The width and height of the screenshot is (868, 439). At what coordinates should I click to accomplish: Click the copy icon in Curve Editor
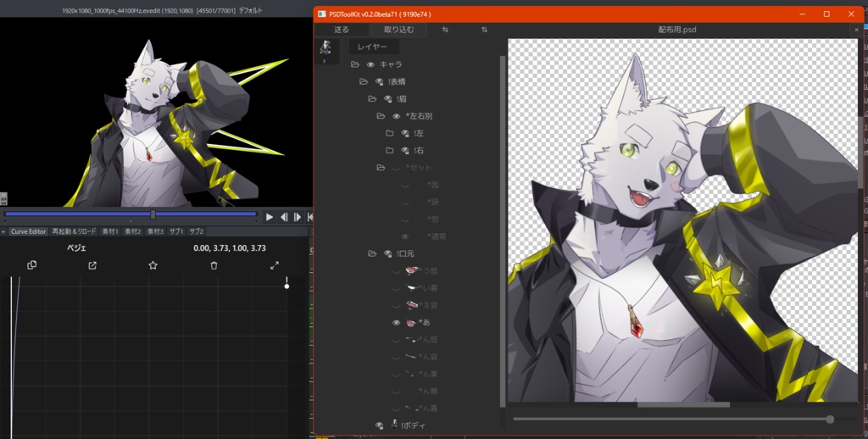click(31, 265)
